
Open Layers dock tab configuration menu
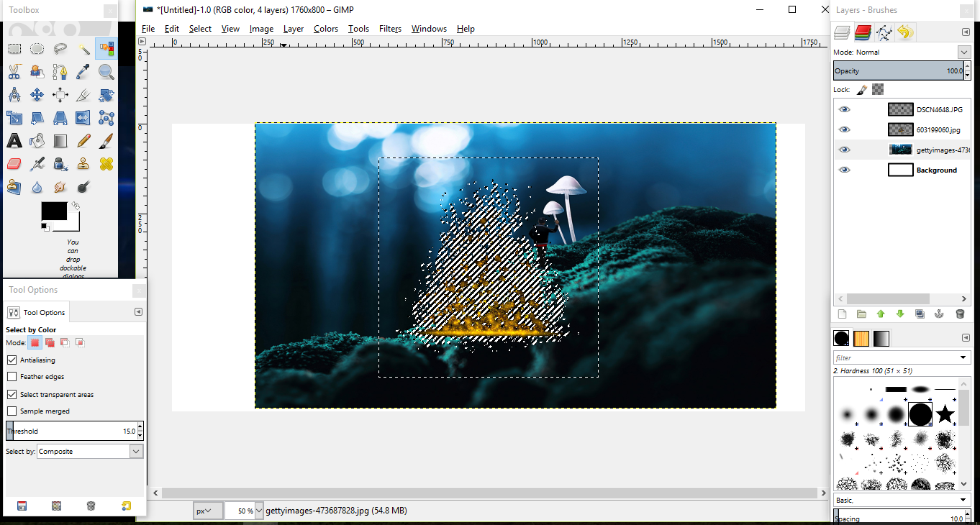tap(966, 32)
